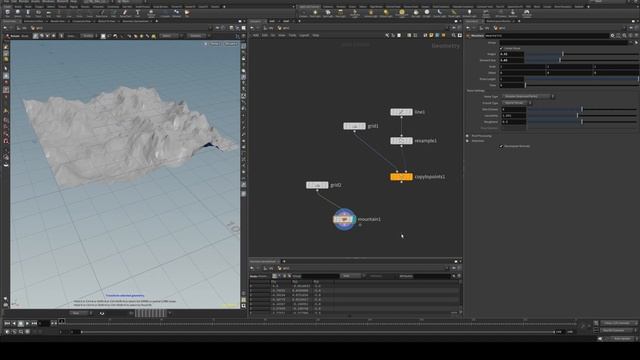Expand the Post Processing section
The width and height of the screenshot is (640, 360).
467,136
